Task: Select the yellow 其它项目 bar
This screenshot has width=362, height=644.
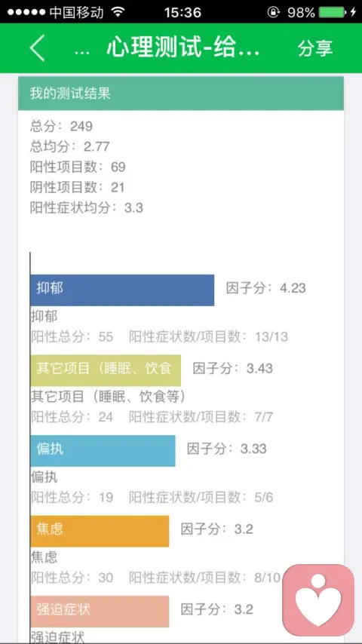Action: pyautogui.click(x=106, y=370)
